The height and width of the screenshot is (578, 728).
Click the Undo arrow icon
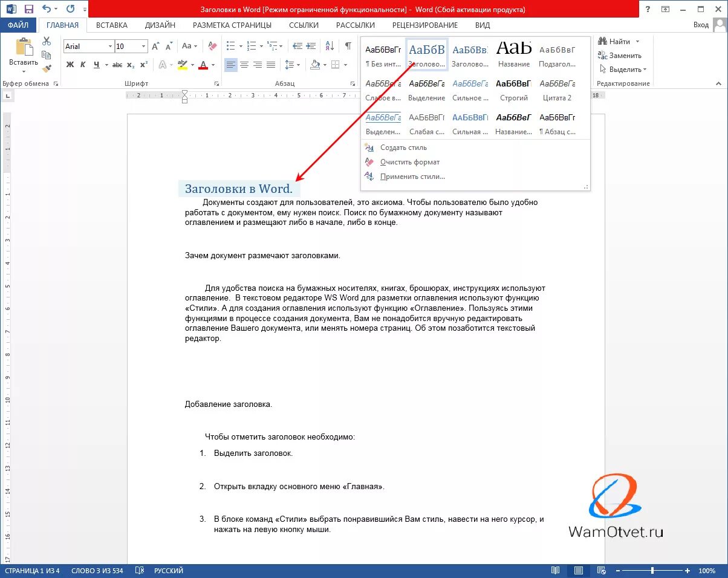point(47,9)
